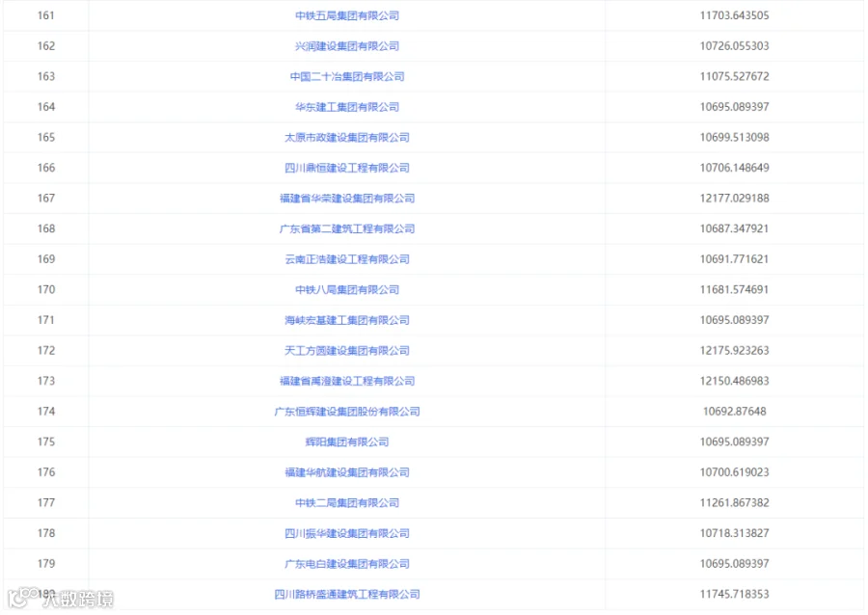Open the 广东省第二建筑工程有限公司 link

click(x=347, y=228)
